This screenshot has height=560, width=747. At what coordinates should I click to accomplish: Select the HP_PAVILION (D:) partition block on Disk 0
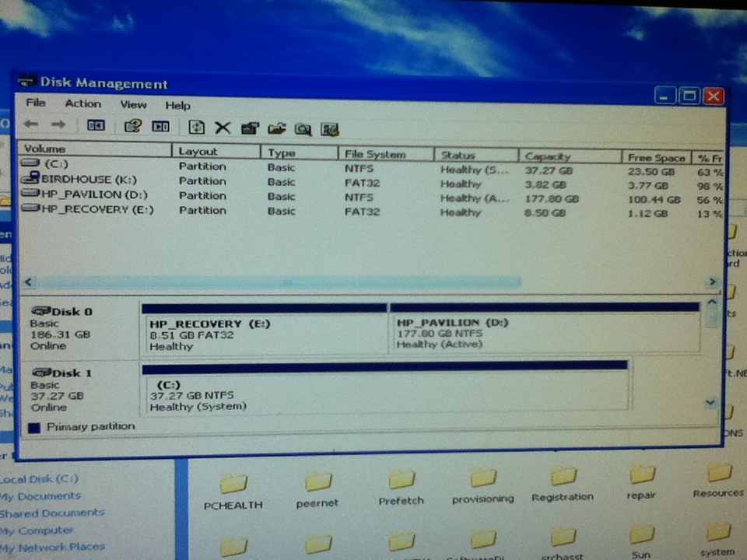point(545,327)
